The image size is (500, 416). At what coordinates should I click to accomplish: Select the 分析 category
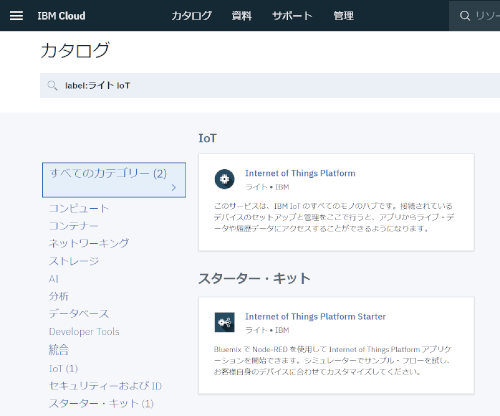pyautogui.click(x=59, y=296)
